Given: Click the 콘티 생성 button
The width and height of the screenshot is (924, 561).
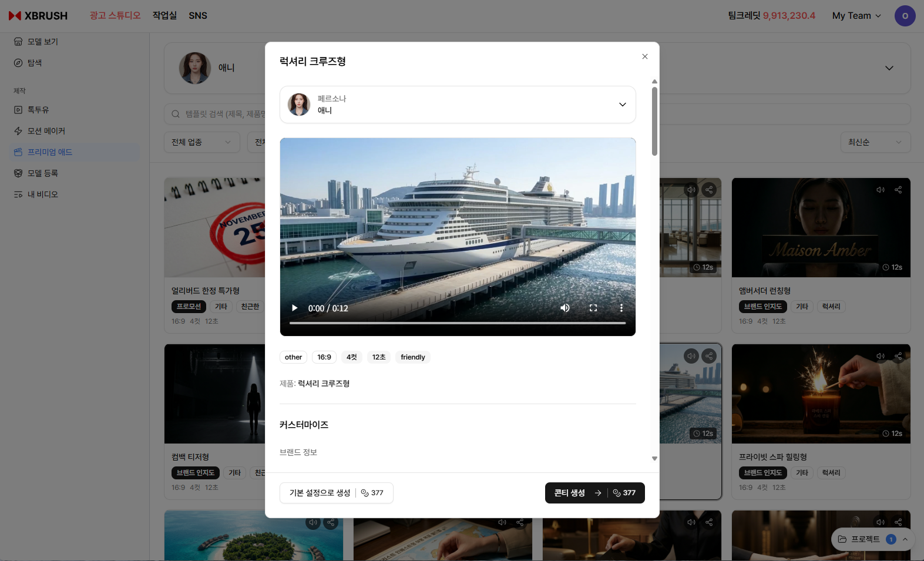Looking at the screenshot, I should [x=594, y=493].
